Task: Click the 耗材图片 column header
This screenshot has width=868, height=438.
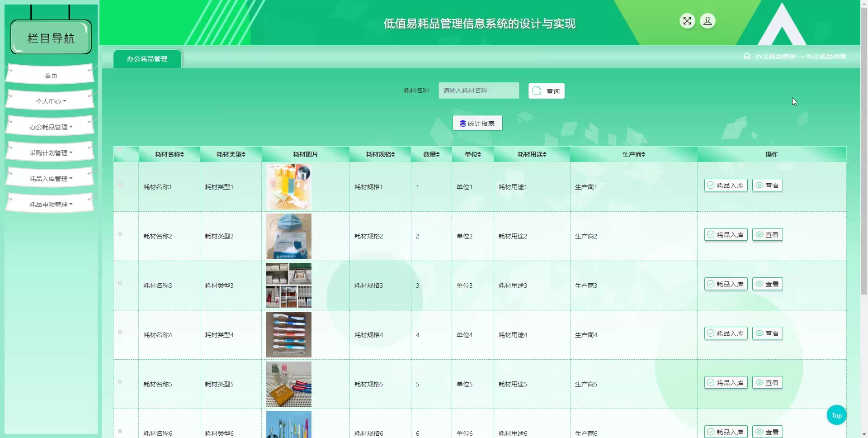Action: [305, 154]
